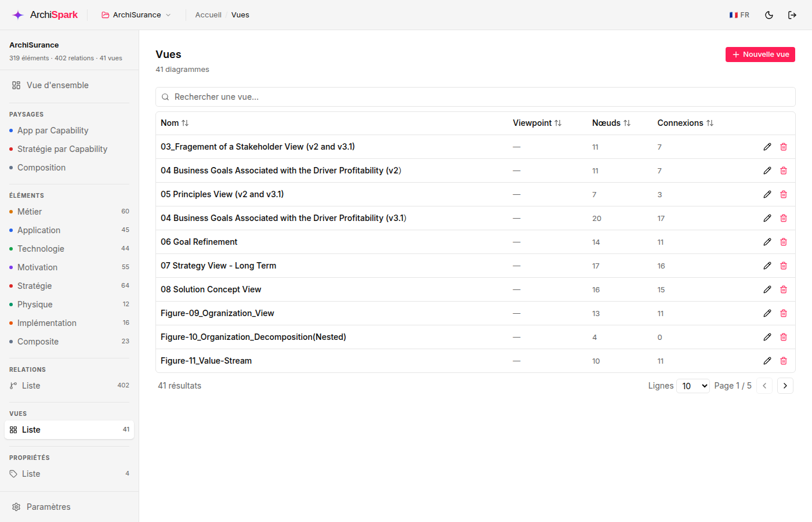Show Métier elements
Viewport: 812px width, 522px height.
tap(70, 212)
